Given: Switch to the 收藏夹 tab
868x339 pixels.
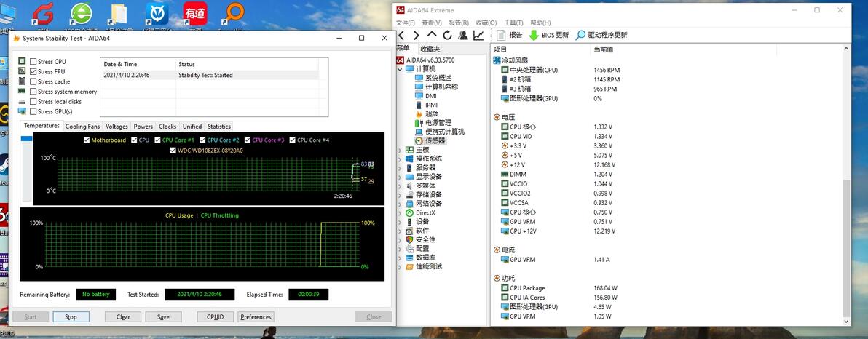Looking at the screenshot, I should pyautogui.click(x=430, y=49).
